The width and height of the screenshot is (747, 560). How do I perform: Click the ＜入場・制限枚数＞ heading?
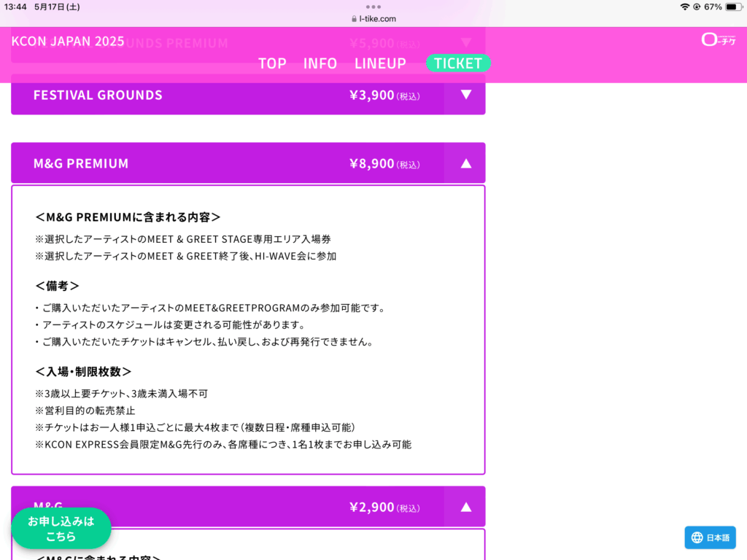coord(83,371)
